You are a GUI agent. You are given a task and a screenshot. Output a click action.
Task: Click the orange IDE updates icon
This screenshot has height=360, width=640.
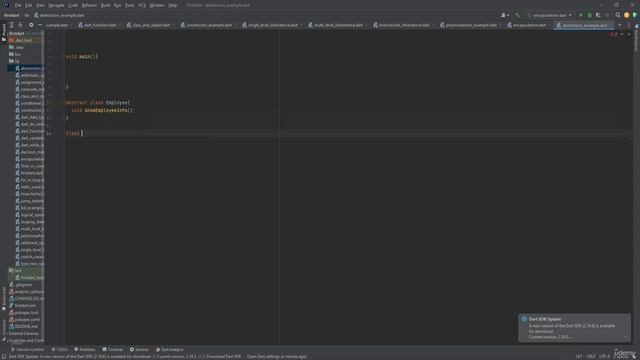point(626,15)
